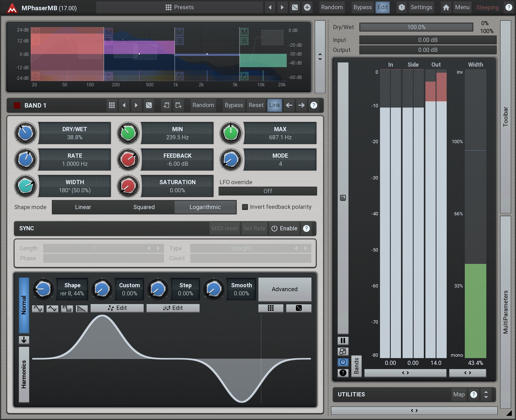Select the triangle wave shape icon
This screenshot has width=516, height=420.
point(52,309)
